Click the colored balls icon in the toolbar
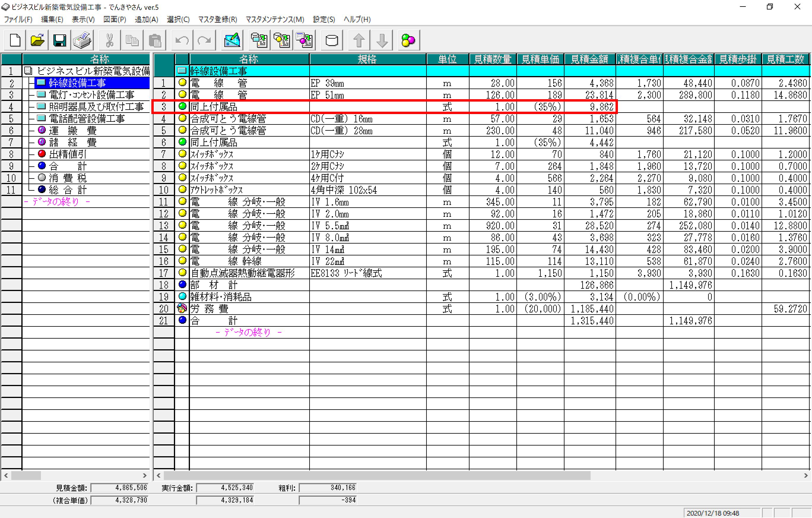The height and width of the screenshot is (518, 812). coord(408,40)
